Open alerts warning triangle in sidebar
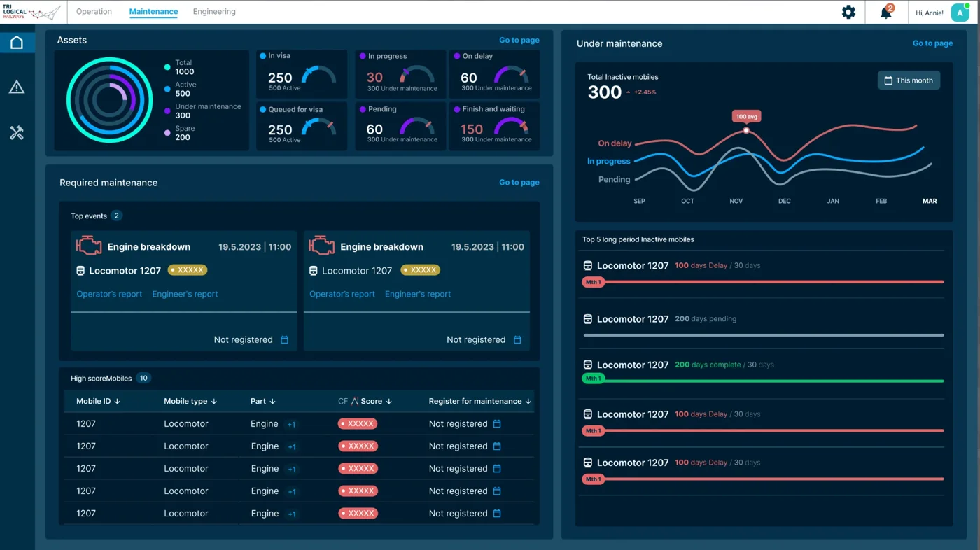The height and width of the screenshot is (550, 980). [x=17, y=87]
